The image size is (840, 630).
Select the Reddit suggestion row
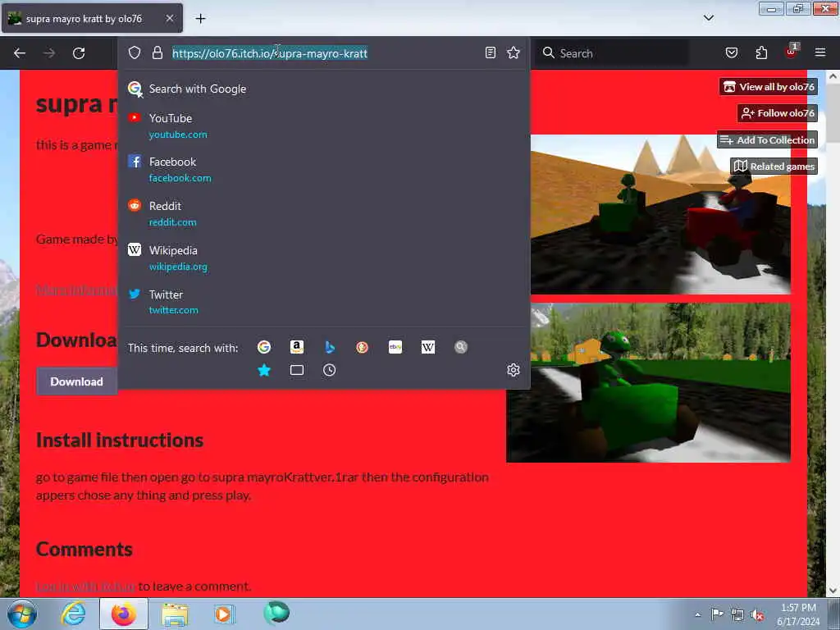(x=324, y=214)
